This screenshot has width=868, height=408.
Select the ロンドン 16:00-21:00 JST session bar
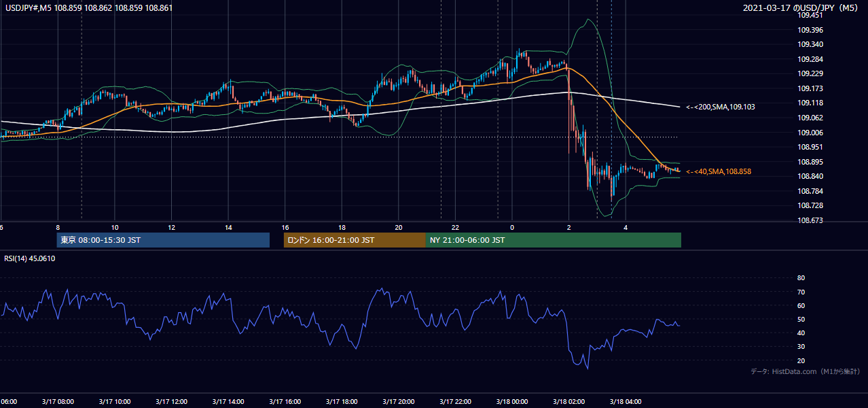pyautogui.click(x=355, y=240)
